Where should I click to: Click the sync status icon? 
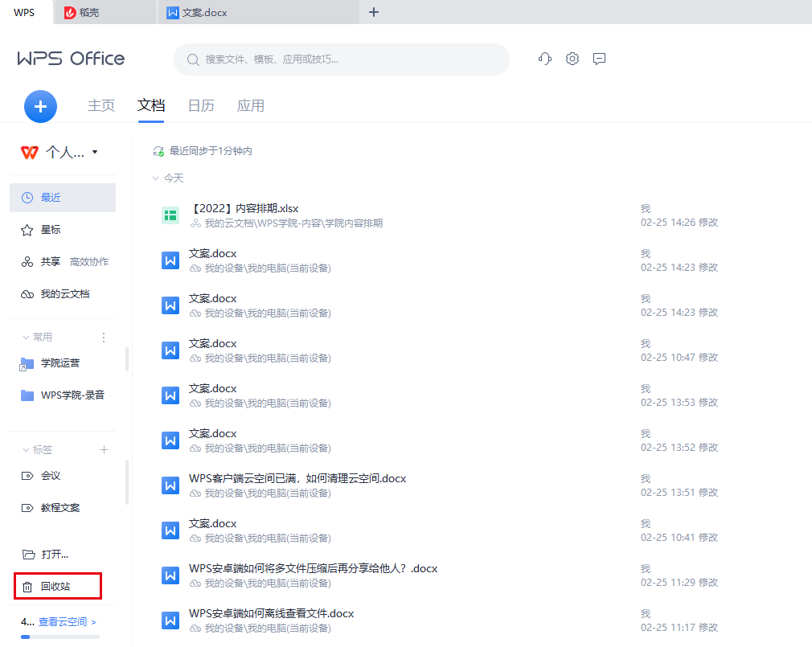(158, 151)
